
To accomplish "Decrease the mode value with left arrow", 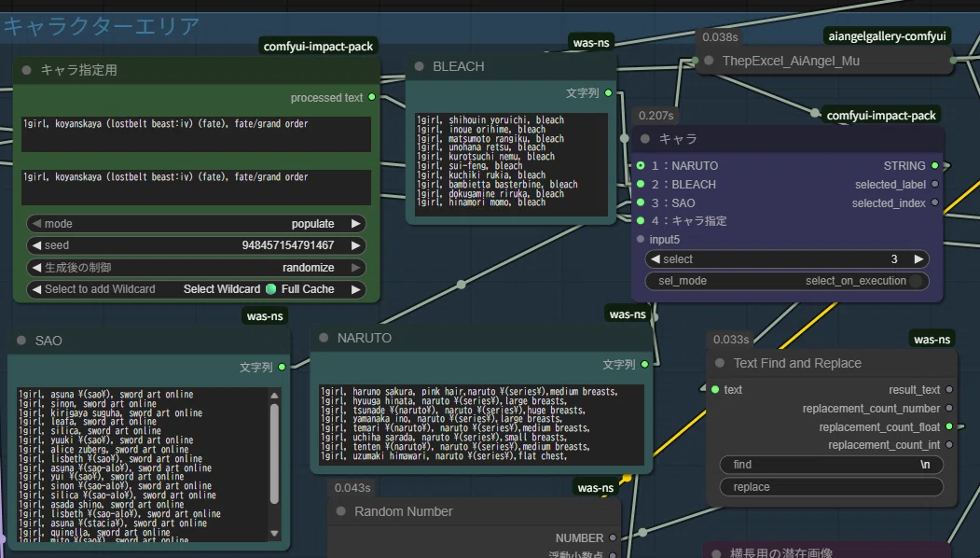I will pyautogui.click(x=36, y=223).
